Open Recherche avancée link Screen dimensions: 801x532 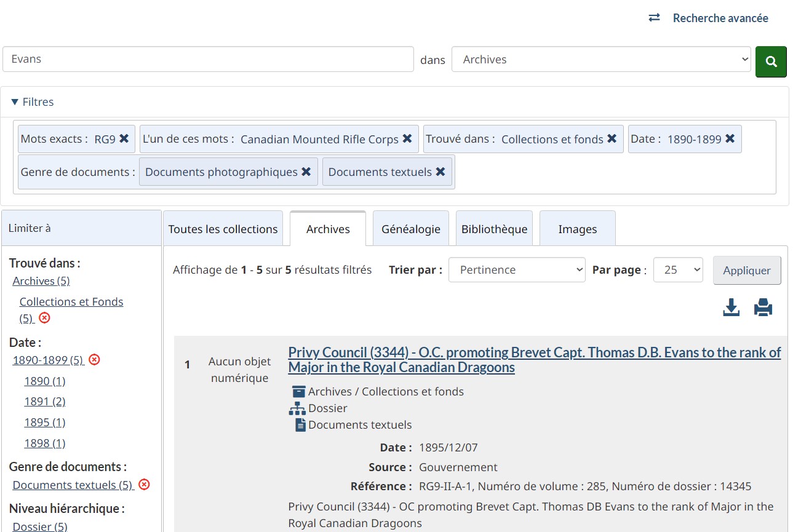click(720, 18)
